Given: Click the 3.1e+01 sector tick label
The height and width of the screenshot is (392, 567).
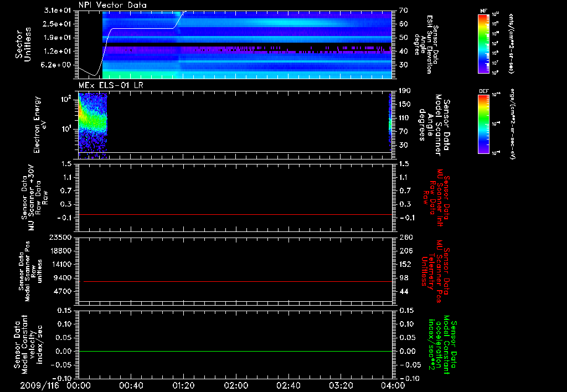Looking at the screenshot, I should pos(58,11).
